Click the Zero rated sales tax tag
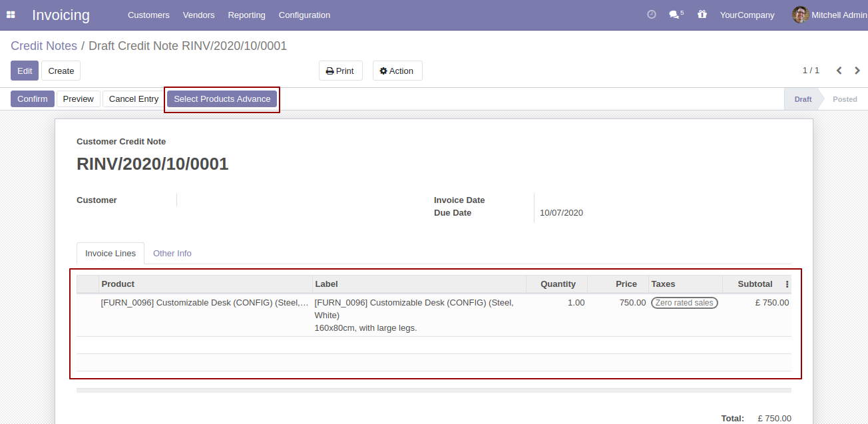 click(x=684, y=303)
